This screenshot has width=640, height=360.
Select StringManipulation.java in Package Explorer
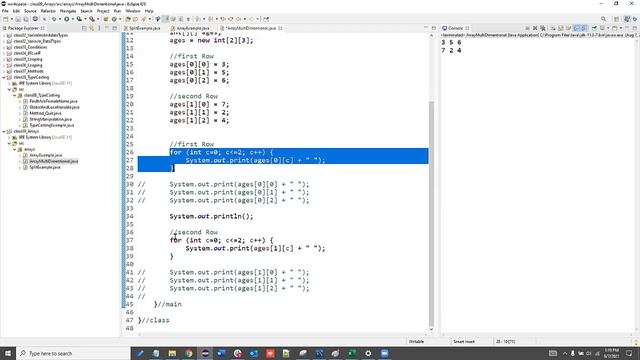51,119
